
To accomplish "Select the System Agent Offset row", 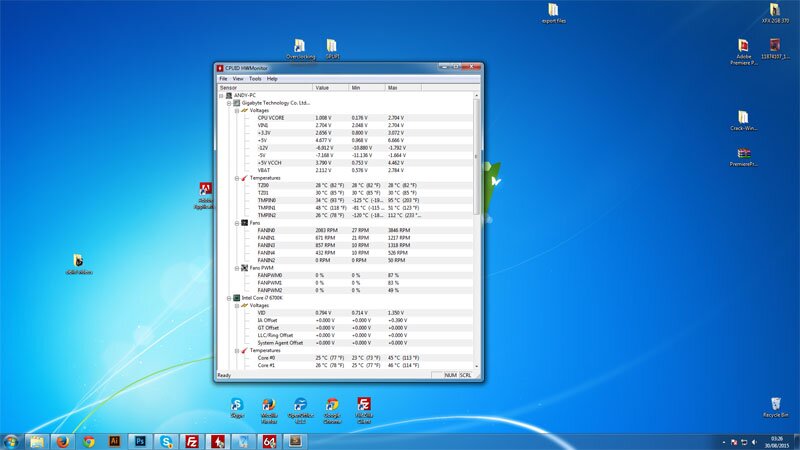I will [x=345, y=343].
